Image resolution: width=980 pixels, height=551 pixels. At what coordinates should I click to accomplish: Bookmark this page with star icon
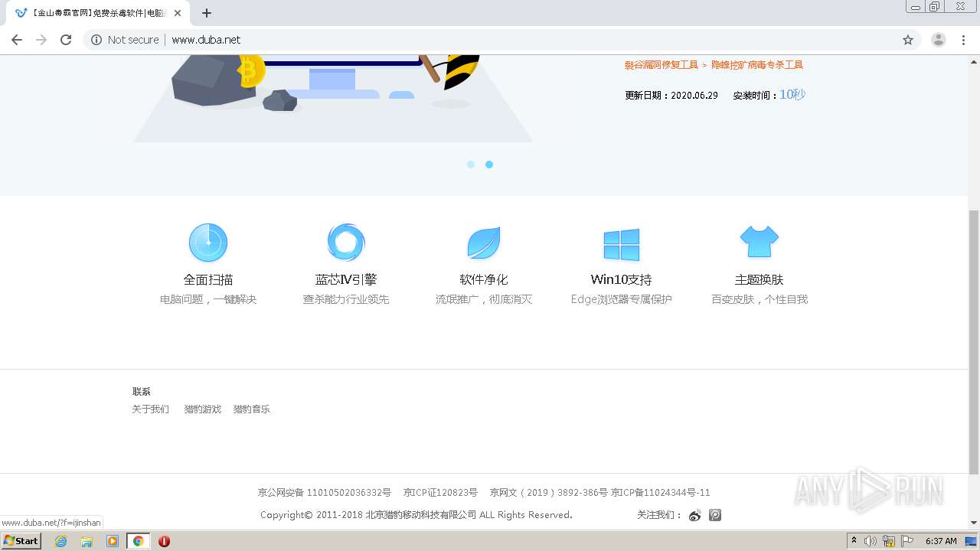(908, 40)
